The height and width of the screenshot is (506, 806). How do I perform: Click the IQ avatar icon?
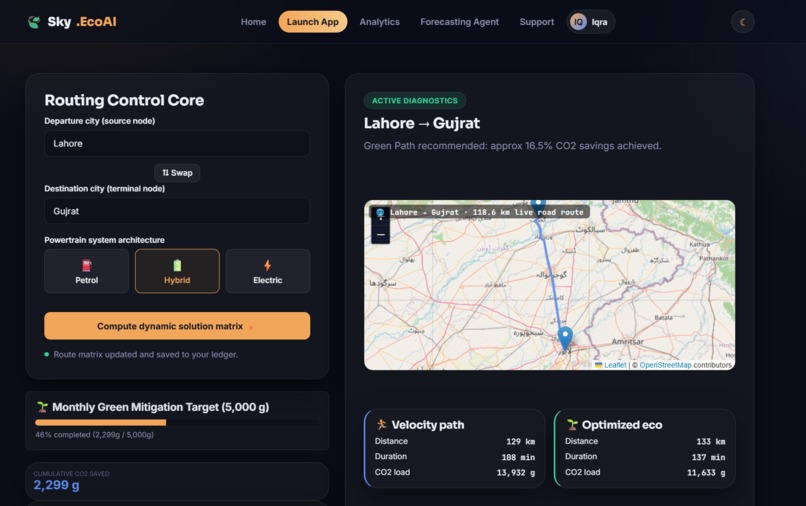tap(578, 22)
